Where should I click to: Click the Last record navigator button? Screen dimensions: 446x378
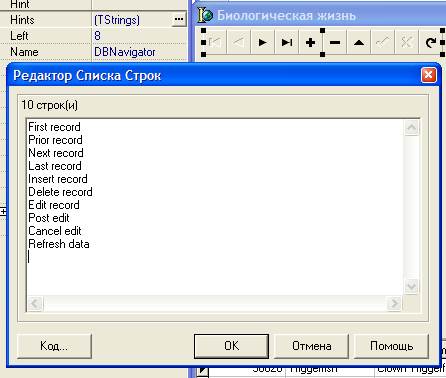click(287, 42)
